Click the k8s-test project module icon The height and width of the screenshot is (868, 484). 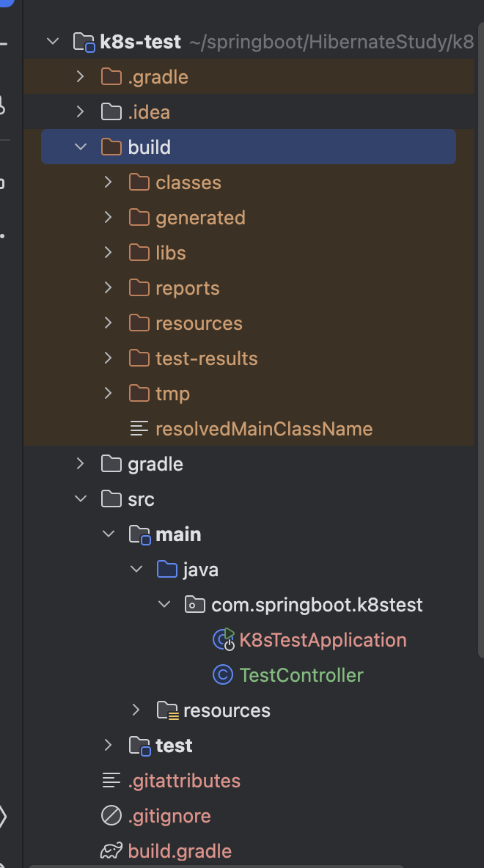tap(84, 42)
